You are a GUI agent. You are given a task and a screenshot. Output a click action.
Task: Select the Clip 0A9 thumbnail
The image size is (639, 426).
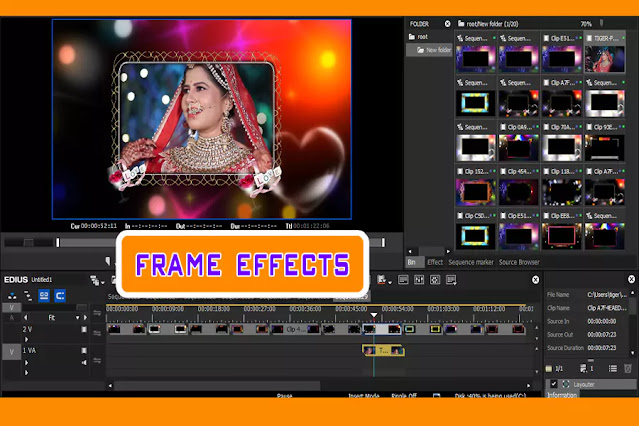point(519,148)
